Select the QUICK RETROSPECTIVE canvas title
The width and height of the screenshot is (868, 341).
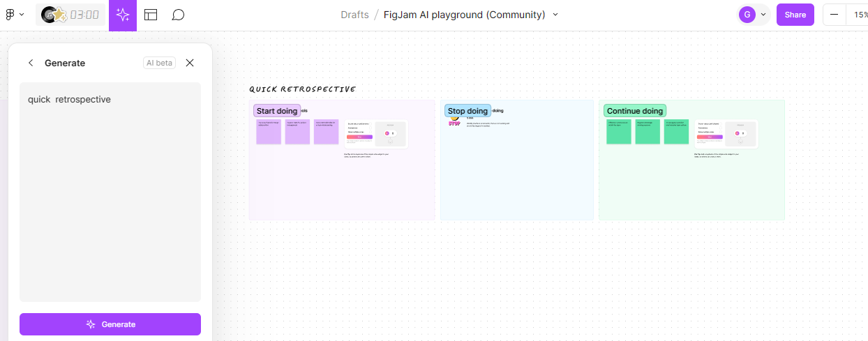303,89
